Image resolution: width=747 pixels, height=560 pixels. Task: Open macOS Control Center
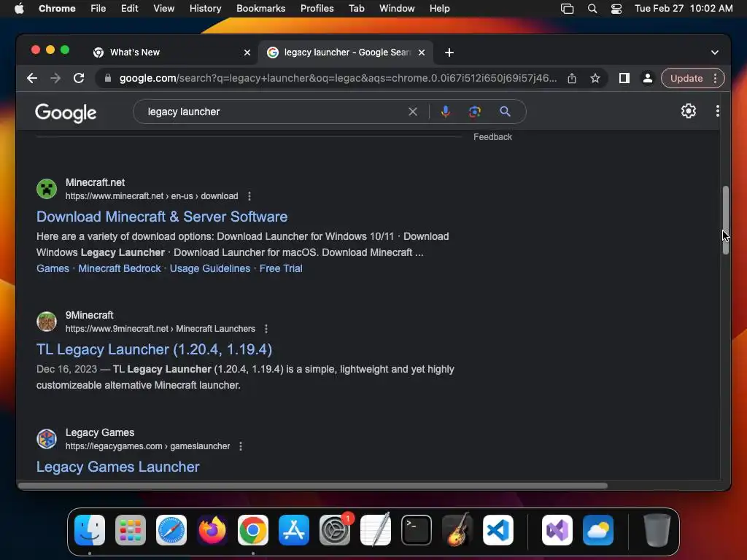[616, 9]
